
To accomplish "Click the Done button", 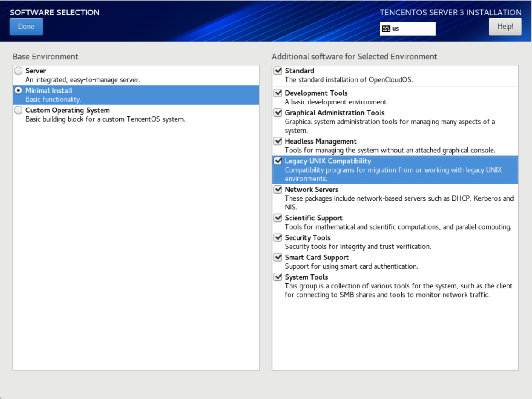I will [26, 26].
